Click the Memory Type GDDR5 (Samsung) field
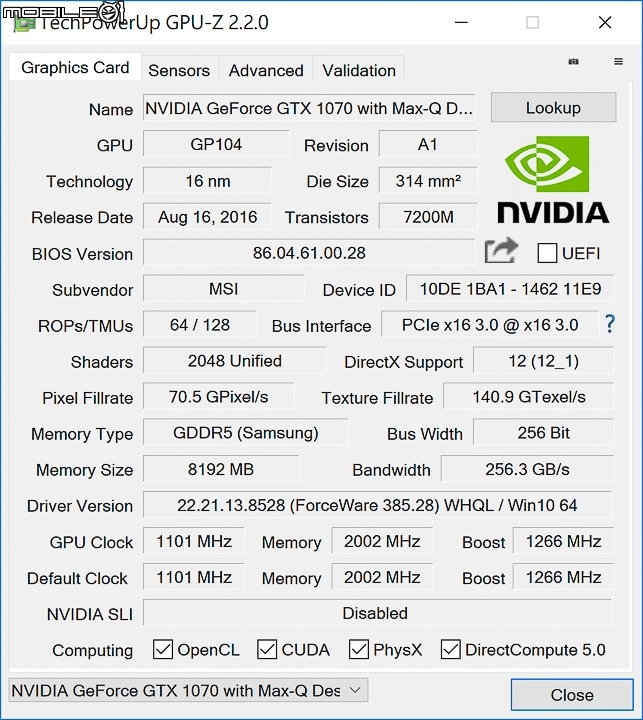Viewport: 643px width, 720px height. 246,433
